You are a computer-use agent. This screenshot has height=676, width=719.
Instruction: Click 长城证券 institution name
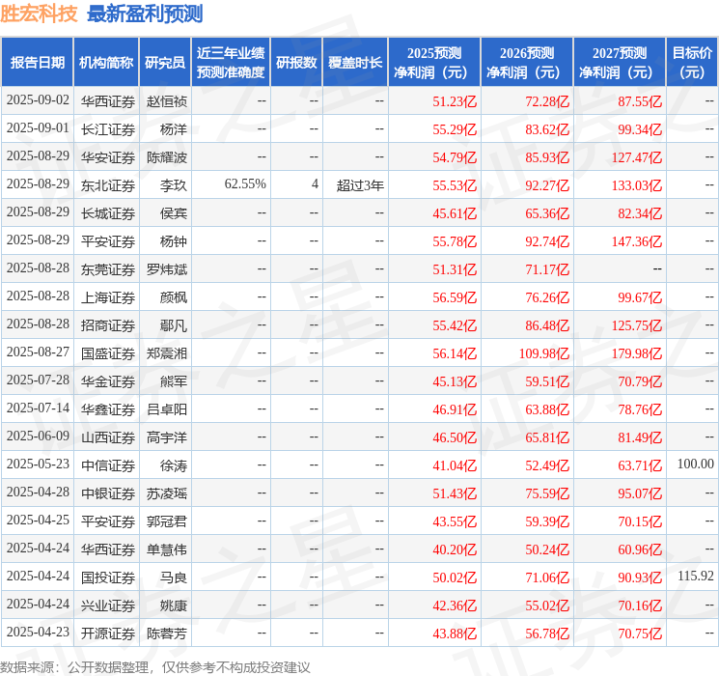coord(108,214)
